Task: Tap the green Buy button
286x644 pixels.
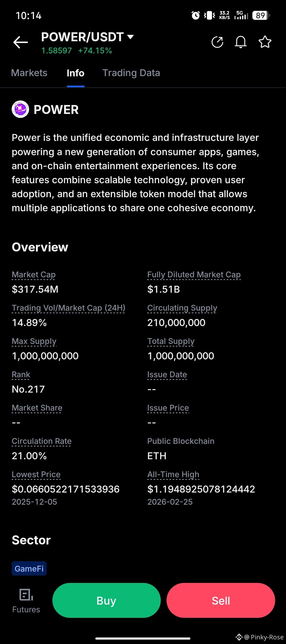Action: [x=106, y=600]
